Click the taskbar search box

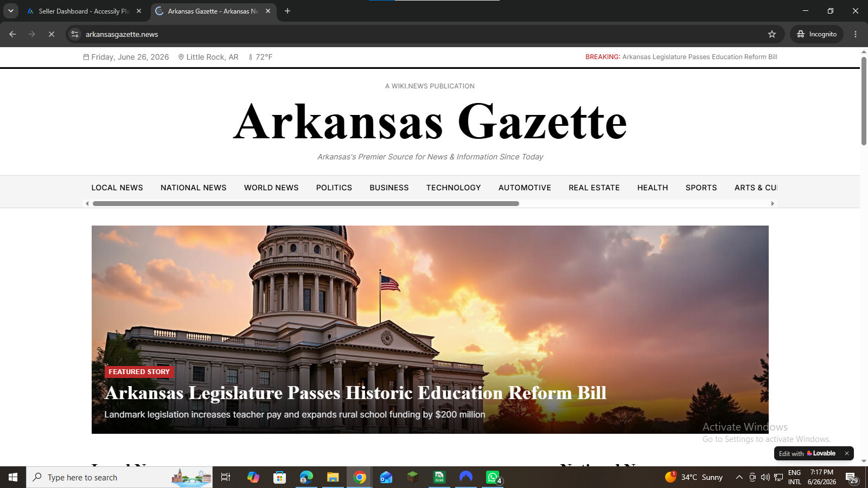coord(119,477)
